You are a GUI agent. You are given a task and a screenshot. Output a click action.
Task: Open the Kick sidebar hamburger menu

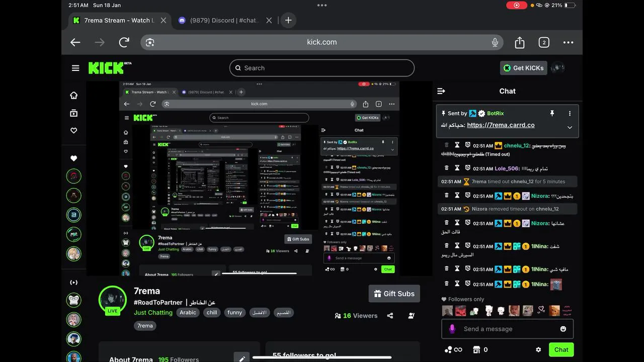point(75,68)
